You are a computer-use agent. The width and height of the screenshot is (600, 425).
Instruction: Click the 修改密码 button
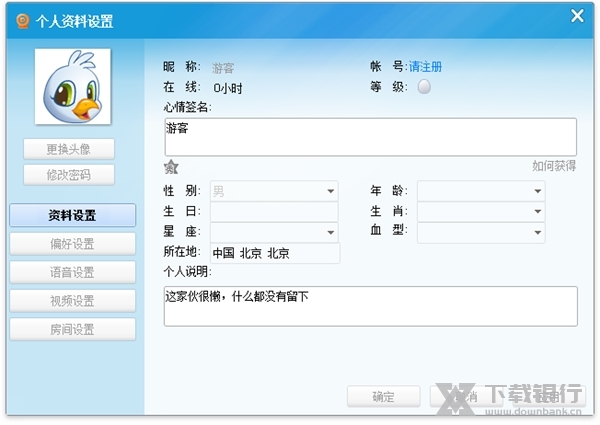(x=69, y=175)
